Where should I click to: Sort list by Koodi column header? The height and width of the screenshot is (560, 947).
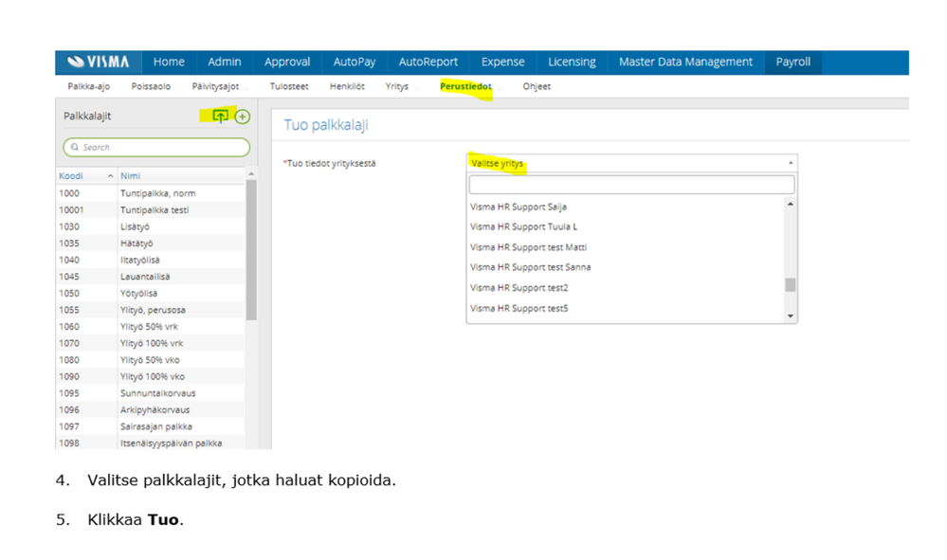click(85, 175)
